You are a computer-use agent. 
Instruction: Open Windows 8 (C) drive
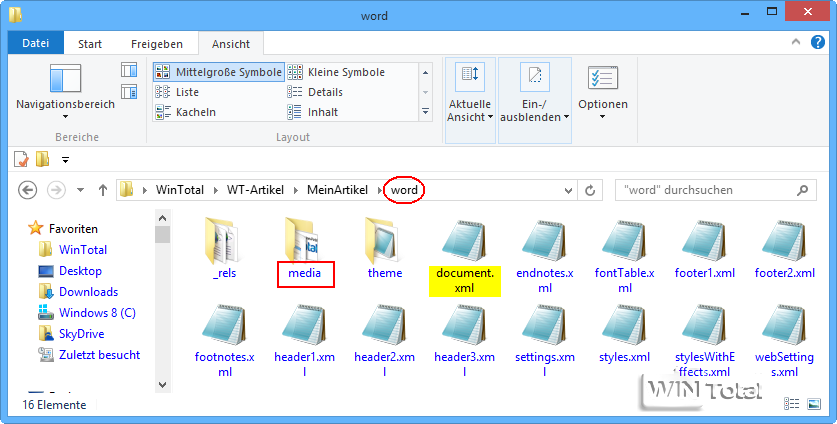(87, 312)
